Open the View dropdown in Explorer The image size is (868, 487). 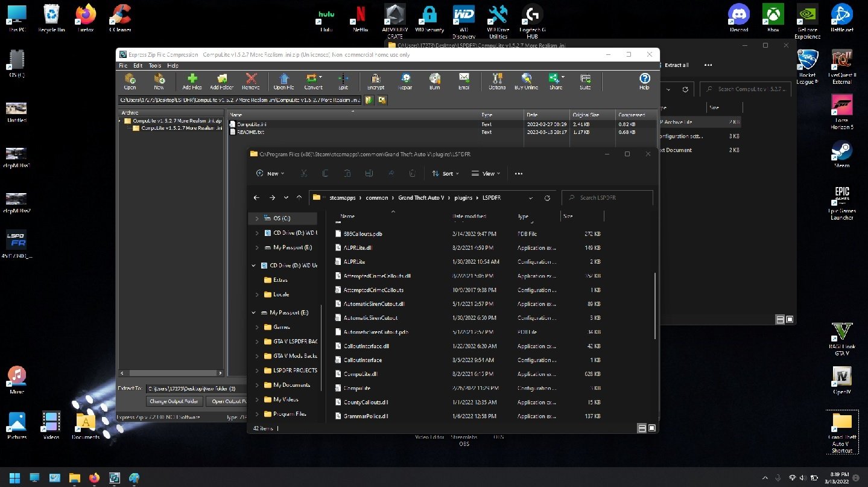[x=486, y=173]
